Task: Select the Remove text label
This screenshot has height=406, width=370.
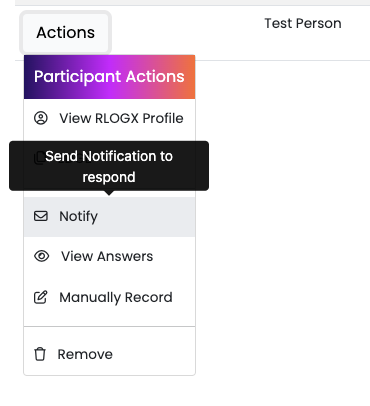Action: click(x=85, y=354)
